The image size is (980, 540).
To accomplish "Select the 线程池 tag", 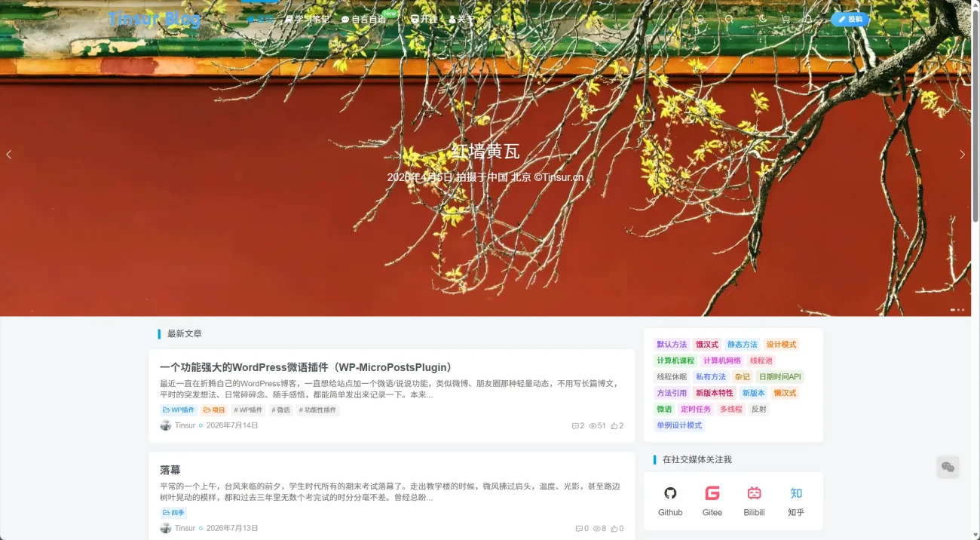I will 761,361.
